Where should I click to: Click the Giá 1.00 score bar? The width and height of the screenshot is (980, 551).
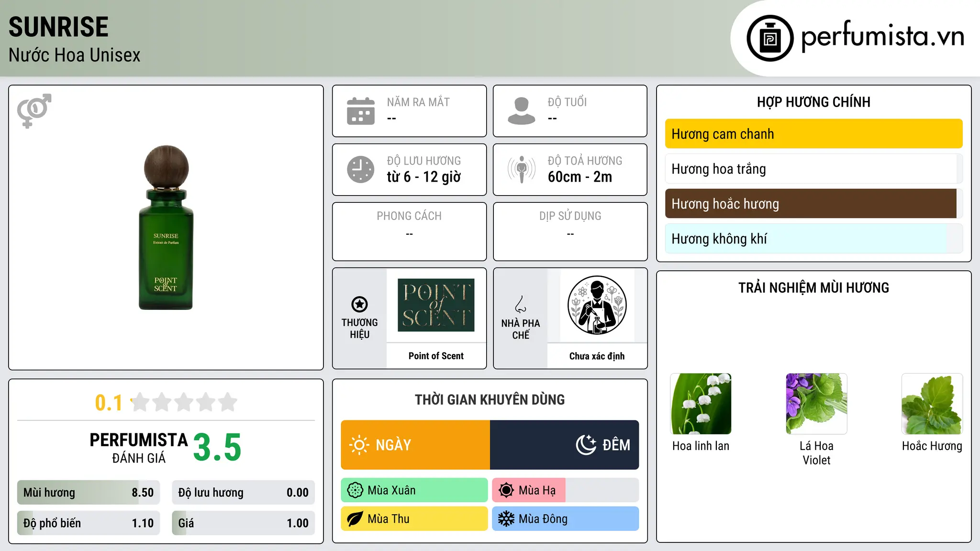[x=244, y=523]
